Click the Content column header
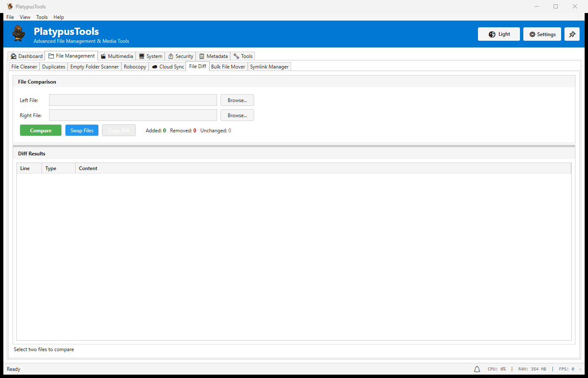Viewport: 588px width, 378px height. coord(88,168)
